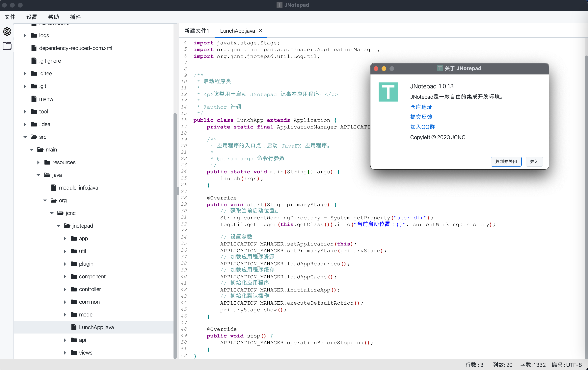Select the LunchApp.java file icon in tree
This screenshot has width=588, height=370.
(x=73, y=327)
